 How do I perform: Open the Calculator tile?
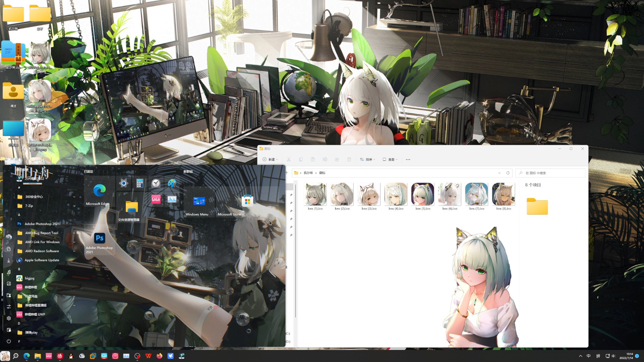tap(140, 183)
